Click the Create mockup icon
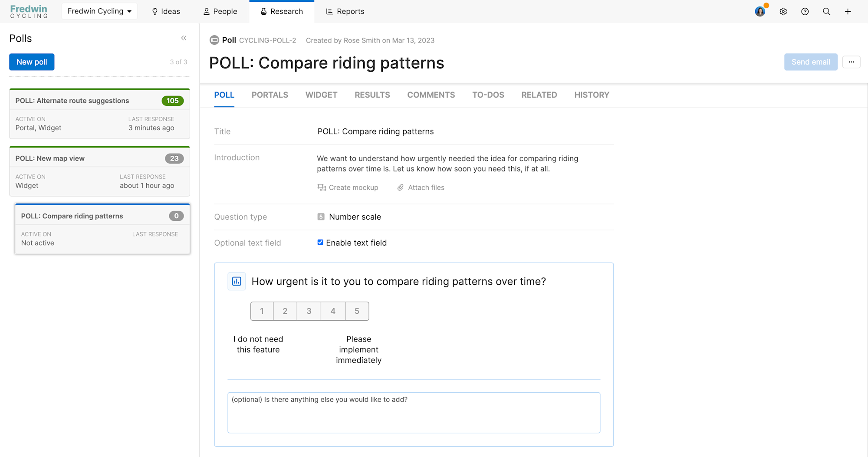The height and width of the screenshot is (457, 868). tap(321, 187)
